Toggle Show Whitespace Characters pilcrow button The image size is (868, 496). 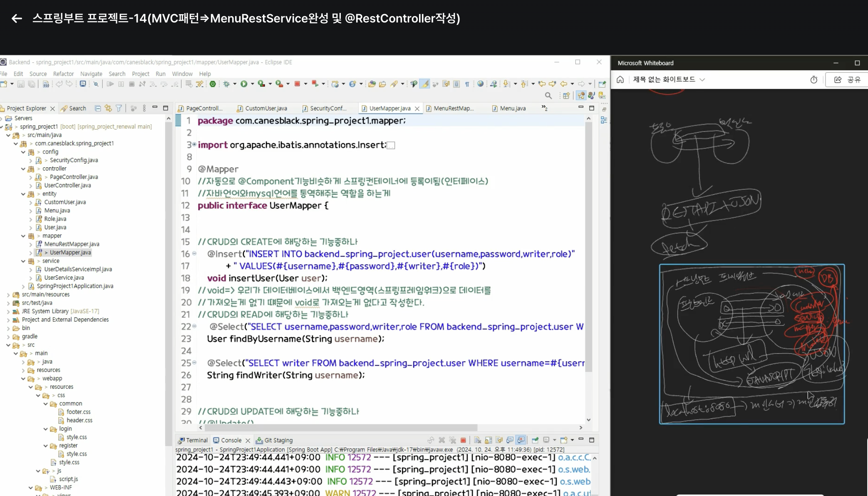(467, 84)
